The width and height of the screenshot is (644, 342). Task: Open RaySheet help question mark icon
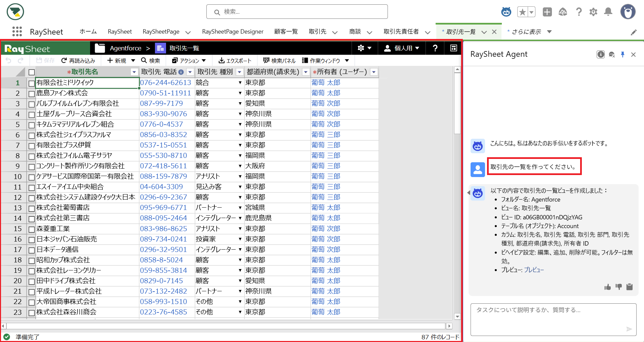pos(435,48)
